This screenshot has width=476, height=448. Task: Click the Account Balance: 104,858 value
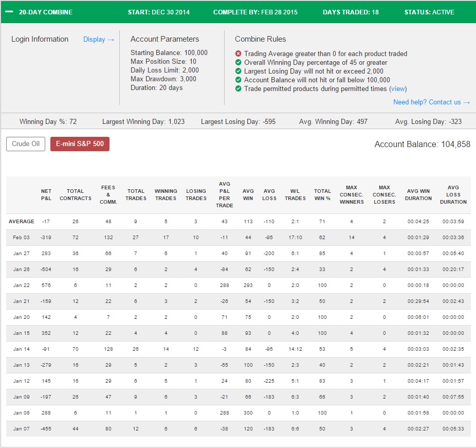[x=422, y=144]
